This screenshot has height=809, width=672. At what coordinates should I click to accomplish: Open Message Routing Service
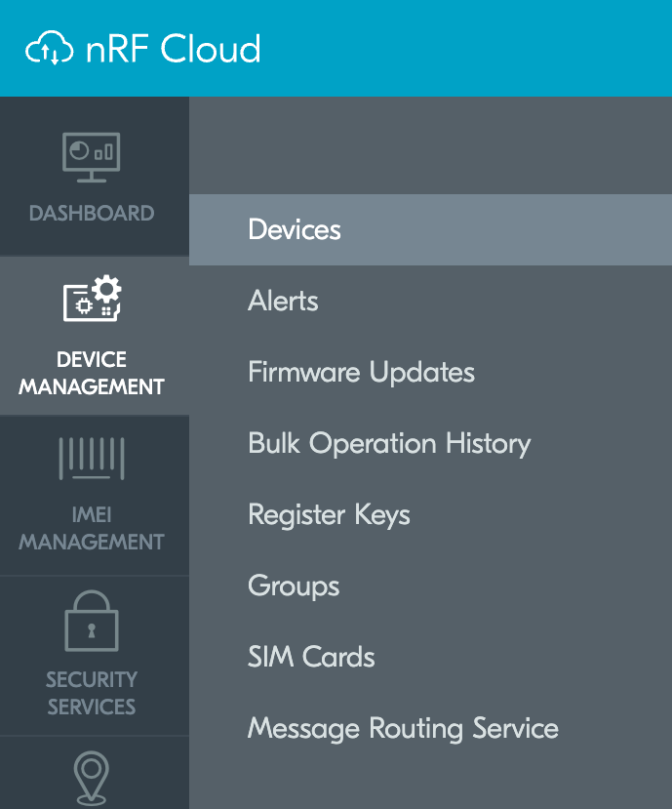403,728
